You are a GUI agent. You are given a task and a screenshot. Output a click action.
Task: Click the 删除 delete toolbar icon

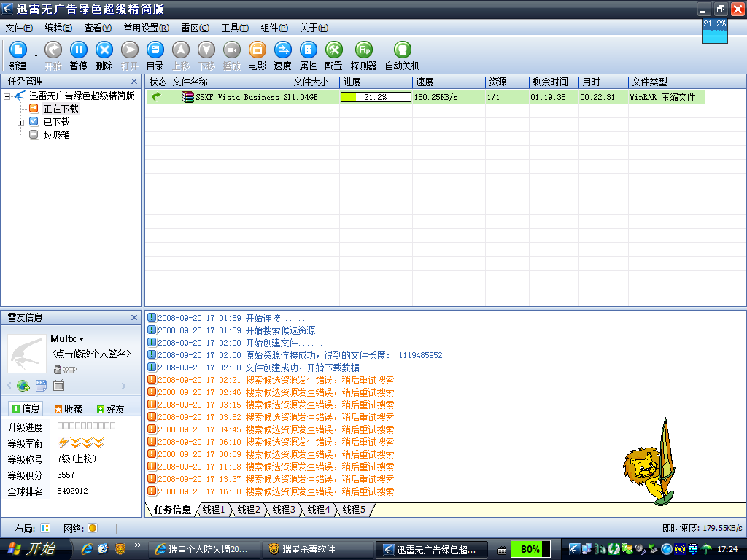point(104,50)
